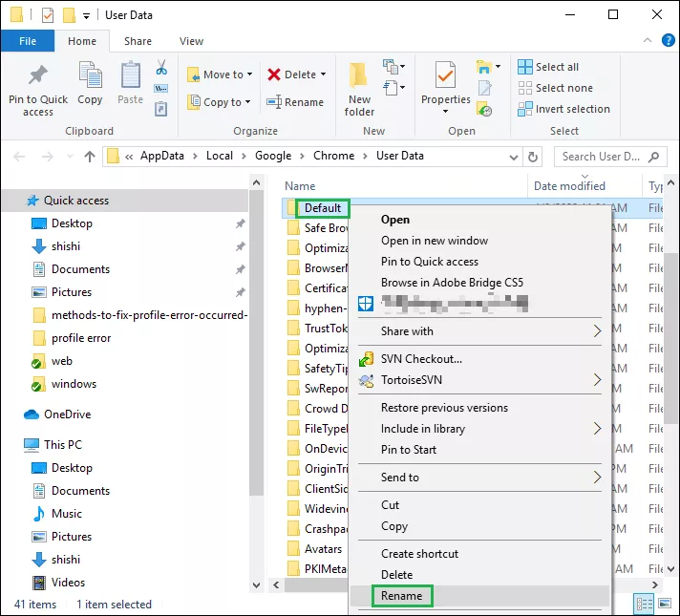The width and height of the screenshot is (680, 616).
Task: Click Invert selection in ribbon
Action: point(563,109)
